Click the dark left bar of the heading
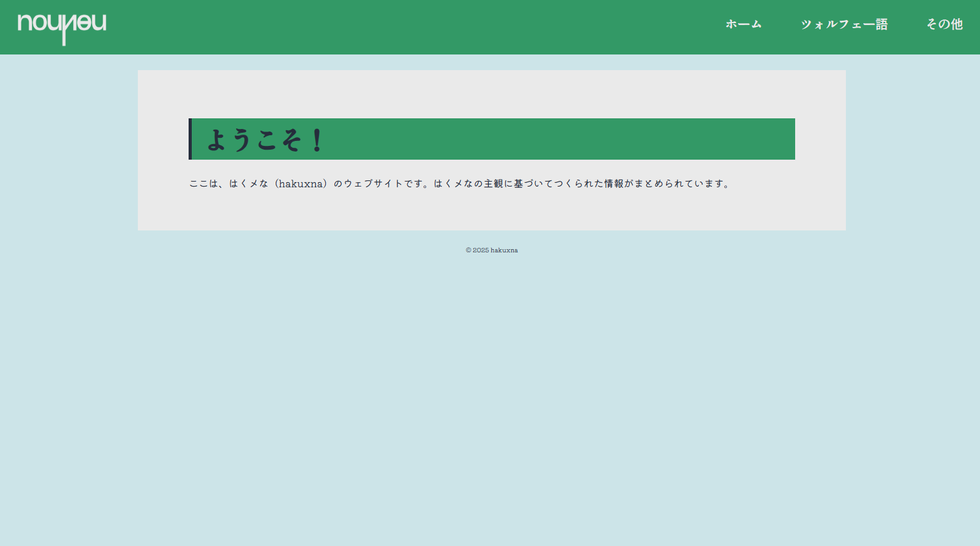Image resolution: width=980 pixels, height=546 pixels. coord(190,139)
